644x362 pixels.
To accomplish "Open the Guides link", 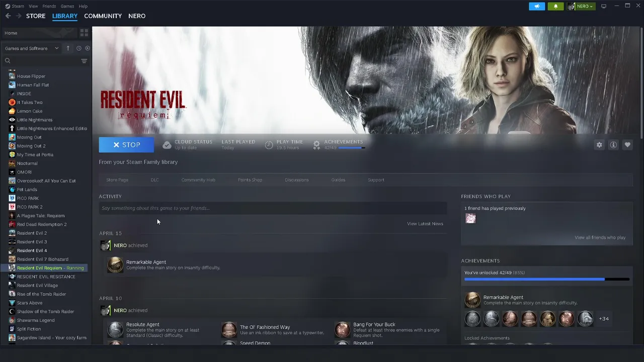I will point(338,180).
